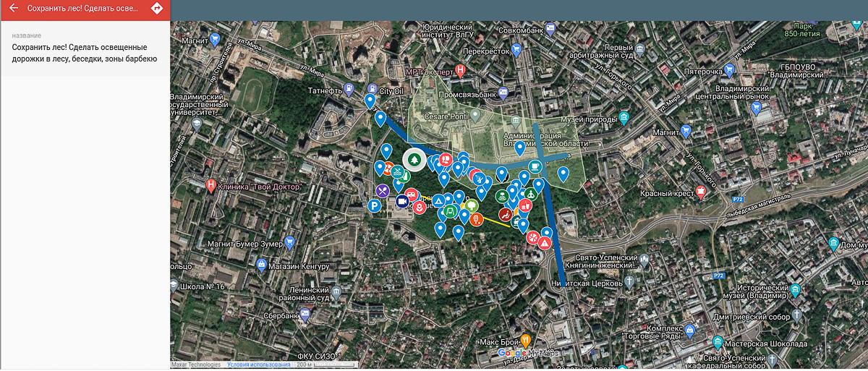Click the teal swimmer marker
868x371 pixels.
tap(399, 172)
